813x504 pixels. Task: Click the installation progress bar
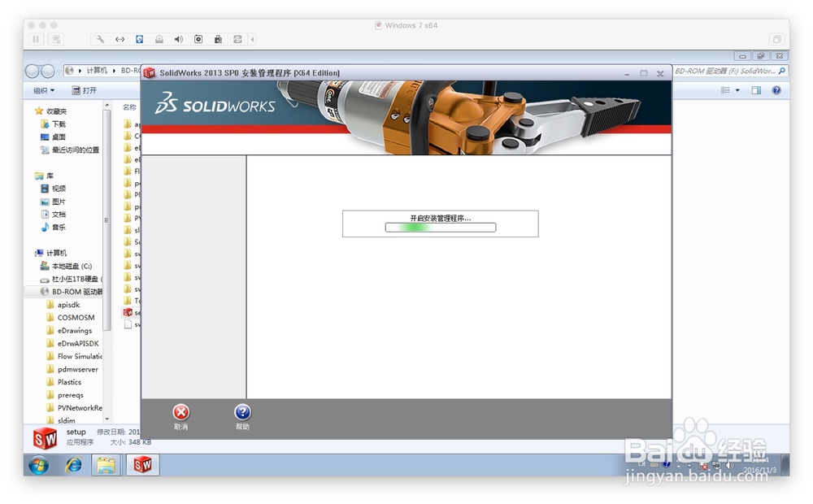(x=440, y=228)
